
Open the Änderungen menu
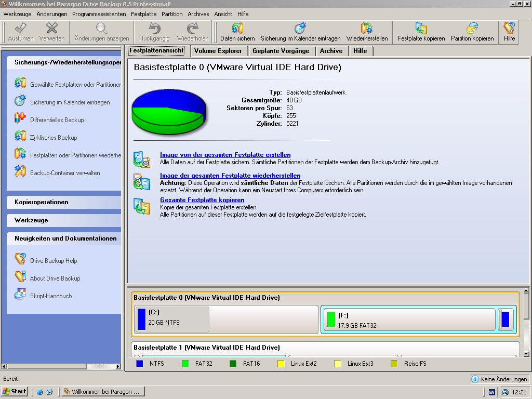pyautogui.click(x=52, y=14)
